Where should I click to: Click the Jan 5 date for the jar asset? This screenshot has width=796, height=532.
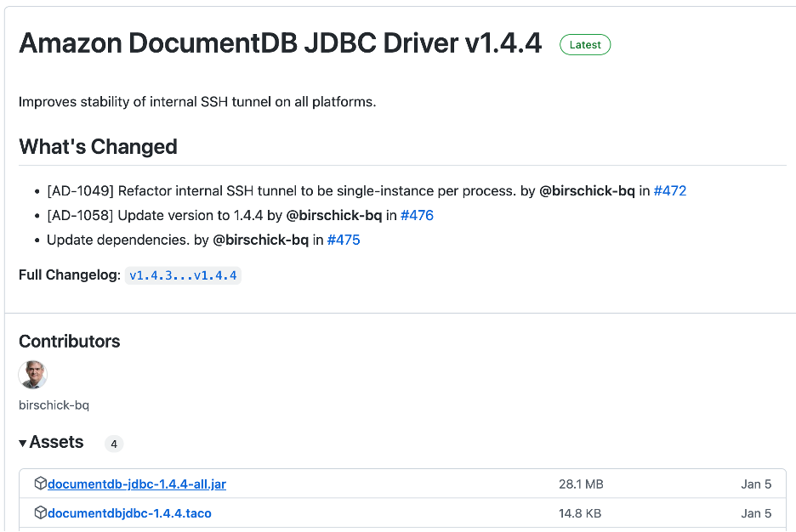coord(756,484)
